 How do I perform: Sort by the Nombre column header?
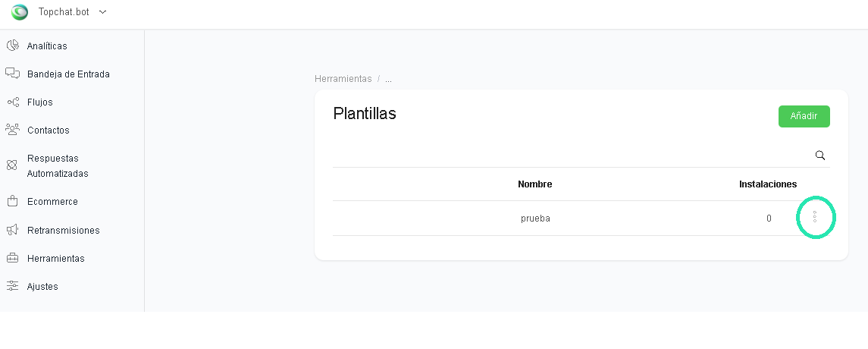tap(534, 184)
